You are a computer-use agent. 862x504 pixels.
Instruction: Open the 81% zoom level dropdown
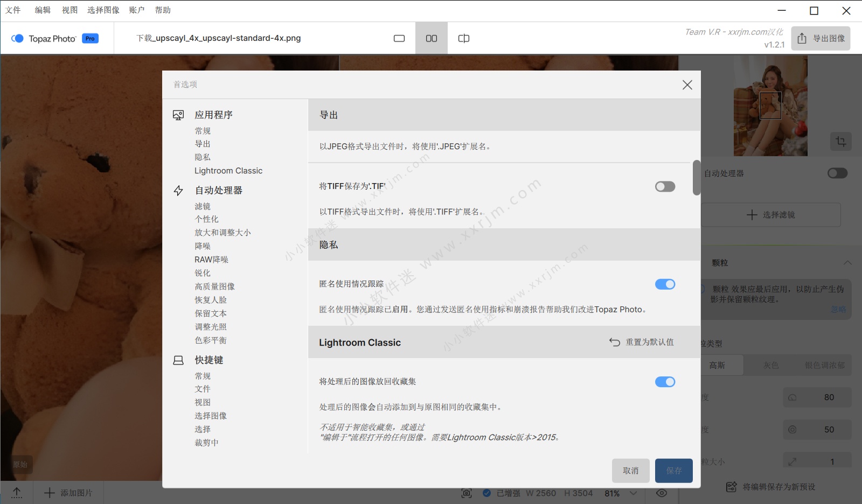(x=634, y=493)
